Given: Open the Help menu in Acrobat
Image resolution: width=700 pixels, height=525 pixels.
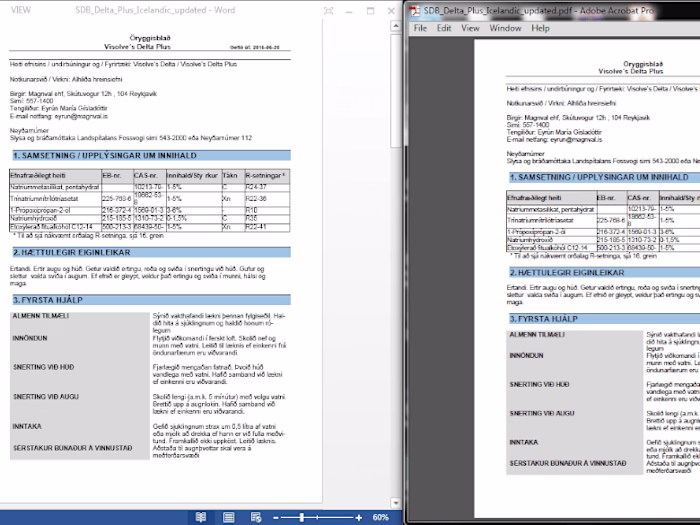Looking at the screenshot, I should [540, 28].
